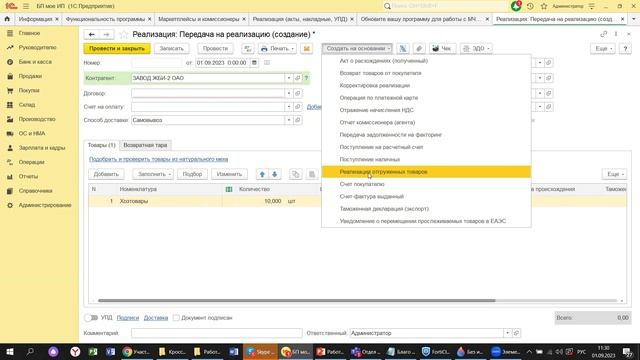The height and width of the screenshot is (360, 640).
Task: Click the horizontal scrollbar of goods table
Action: point(296,300)
